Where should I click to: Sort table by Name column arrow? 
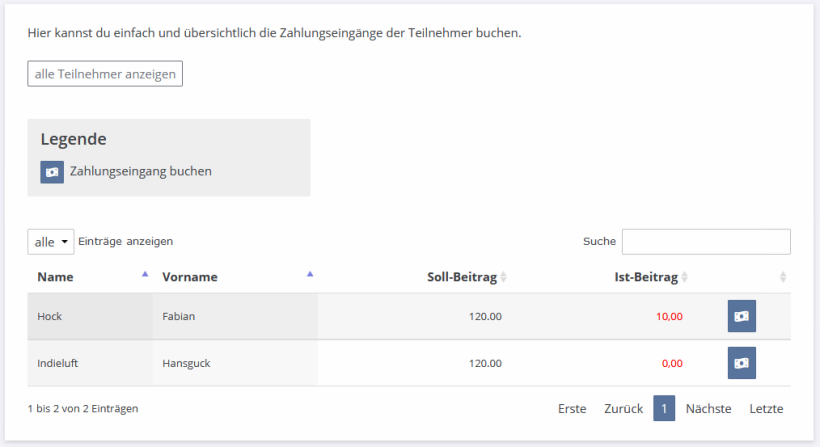pos(145,274)
